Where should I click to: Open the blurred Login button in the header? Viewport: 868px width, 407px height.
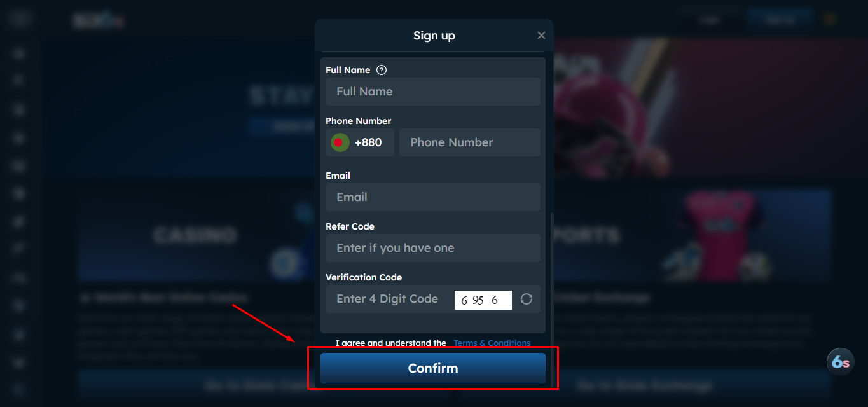pos(709,20)
